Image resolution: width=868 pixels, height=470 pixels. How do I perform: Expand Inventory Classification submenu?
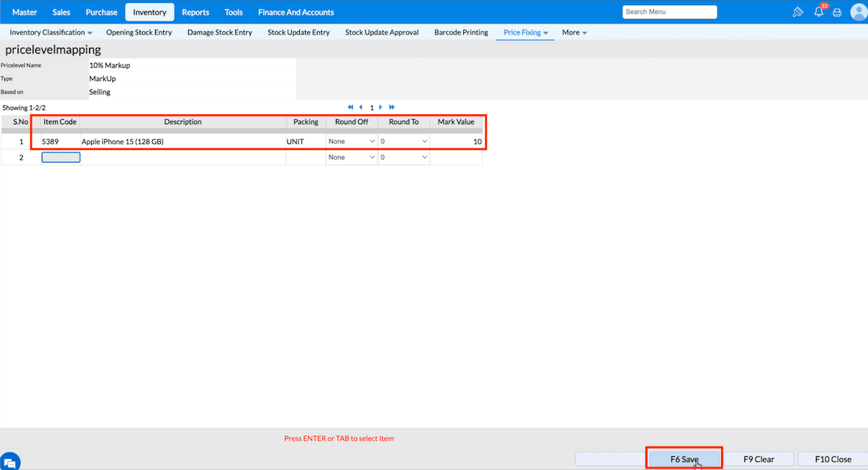tap(51, 32)
